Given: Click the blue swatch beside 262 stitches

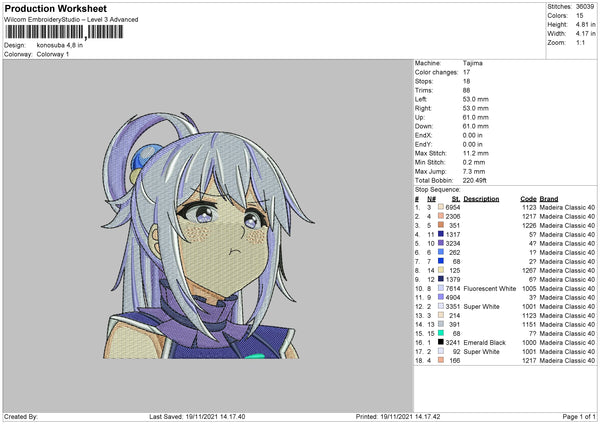Looking at the screenshot, I should 441,252.
